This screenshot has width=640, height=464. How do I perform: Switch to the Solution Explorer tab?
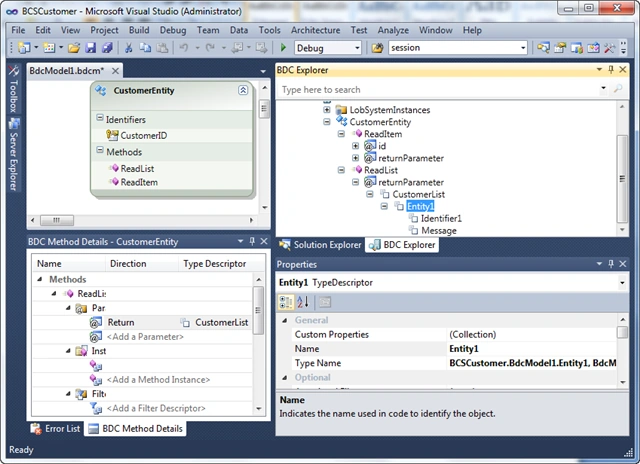click(x=320, y=245)
